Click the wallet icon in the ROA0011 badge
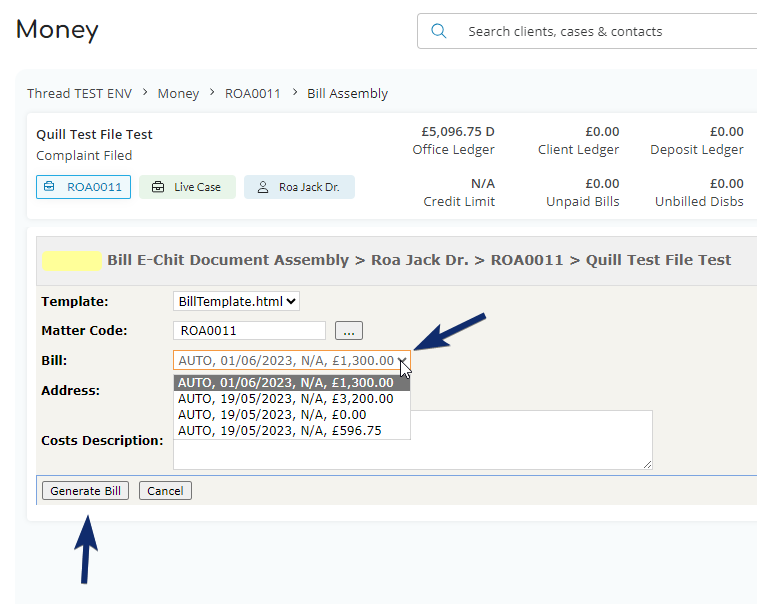This screenshot has width=757, height=604. pos(49,186)
